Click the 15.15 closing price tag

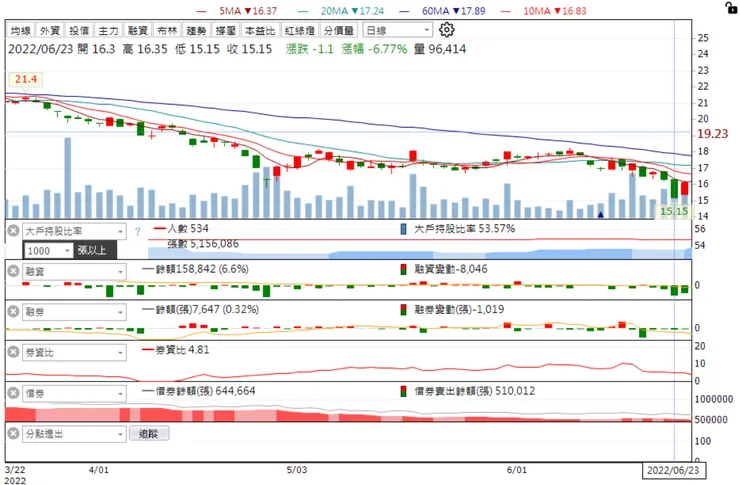pyautogui.click(x=673, y=211)
